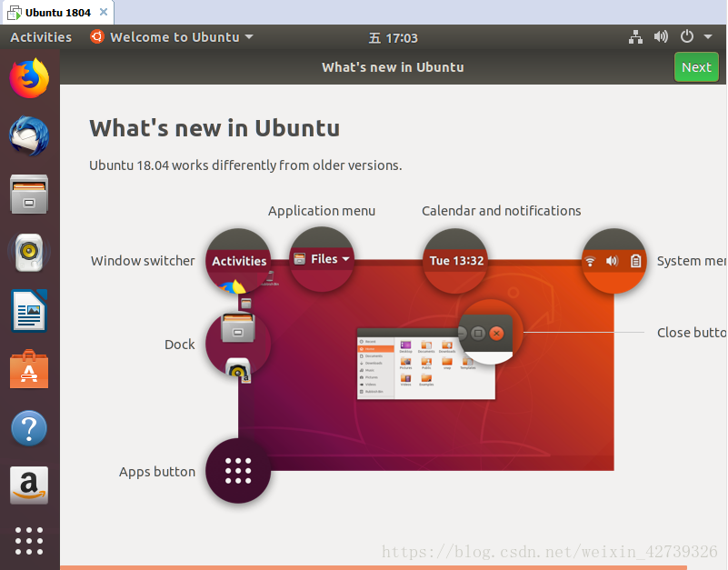Click the Apps button circle illustration
728x570 pixels.
point(238,471)
